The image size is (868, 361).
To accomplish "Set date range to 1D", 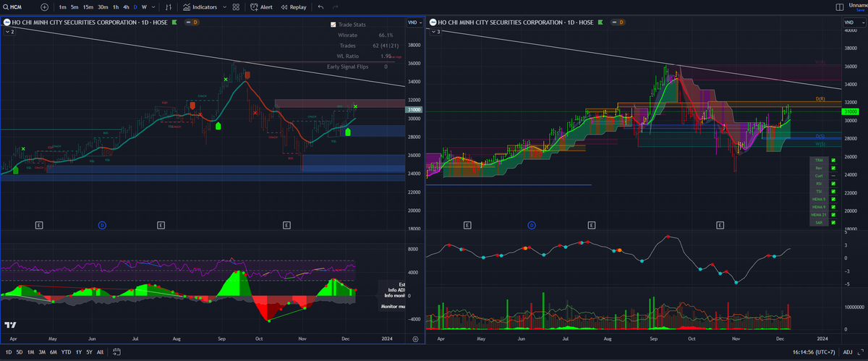I will [x=9, y=352].
